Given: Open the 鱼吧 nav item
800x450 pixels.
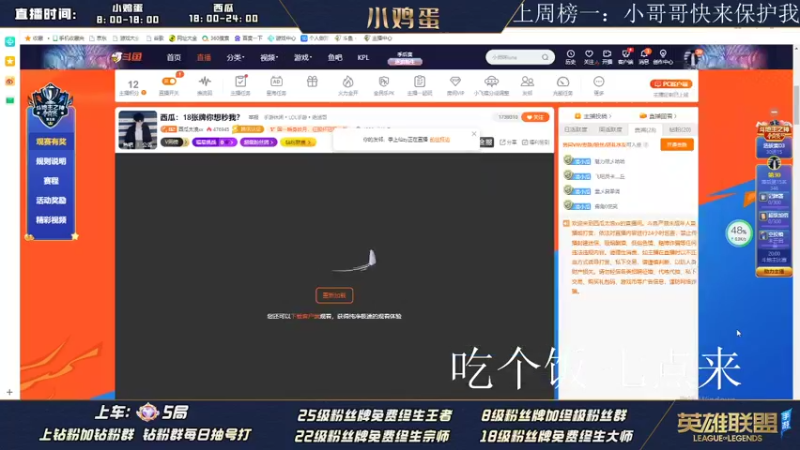Looking at the screenshot, I should click(x=335, y=58).
